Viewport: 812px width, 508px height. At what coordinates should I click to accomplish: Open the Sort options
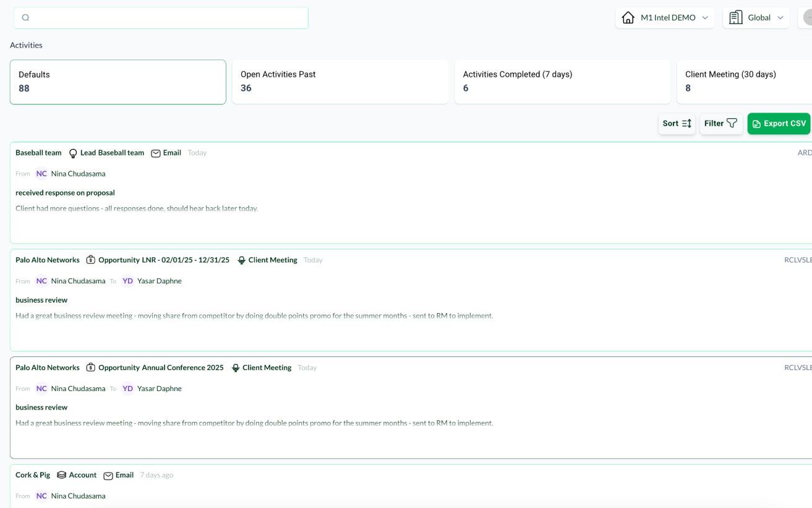(677, 124)
